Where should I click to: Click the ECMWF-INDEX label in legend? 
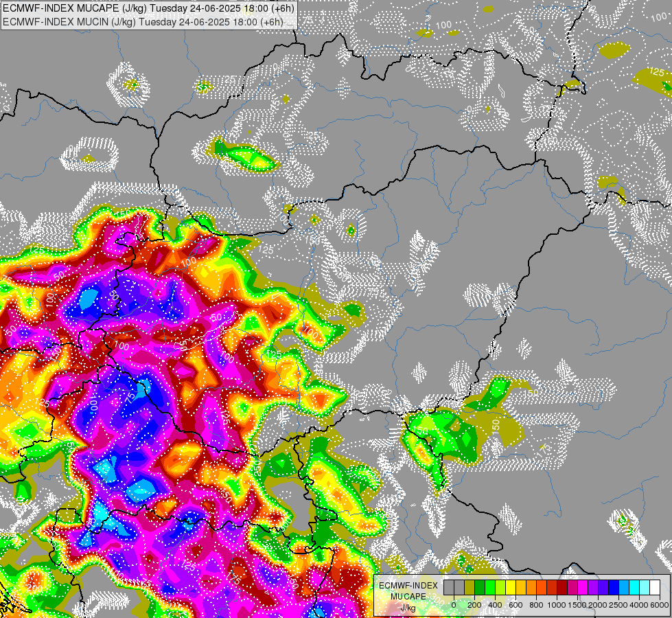tap(408, 586)
